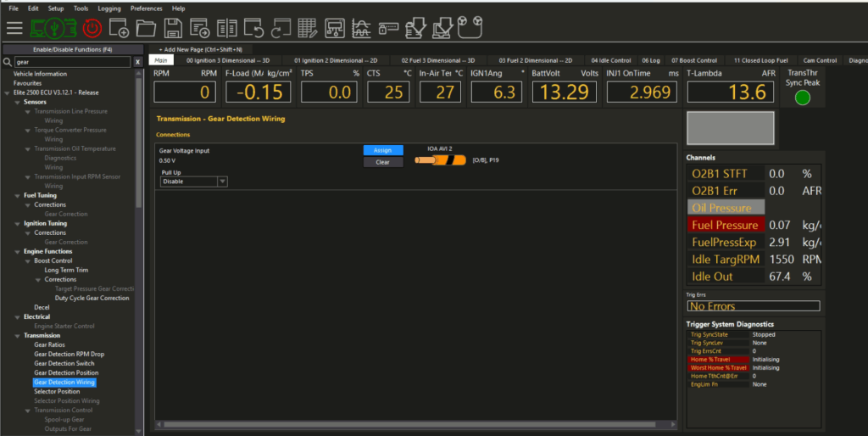Select Gear Ratios in the tree
Screen dimensions: 868x436
pos(49,344)
